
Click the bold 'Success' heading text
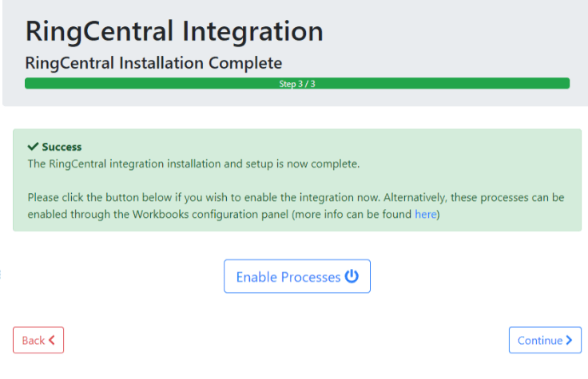(x=62, y=148)
